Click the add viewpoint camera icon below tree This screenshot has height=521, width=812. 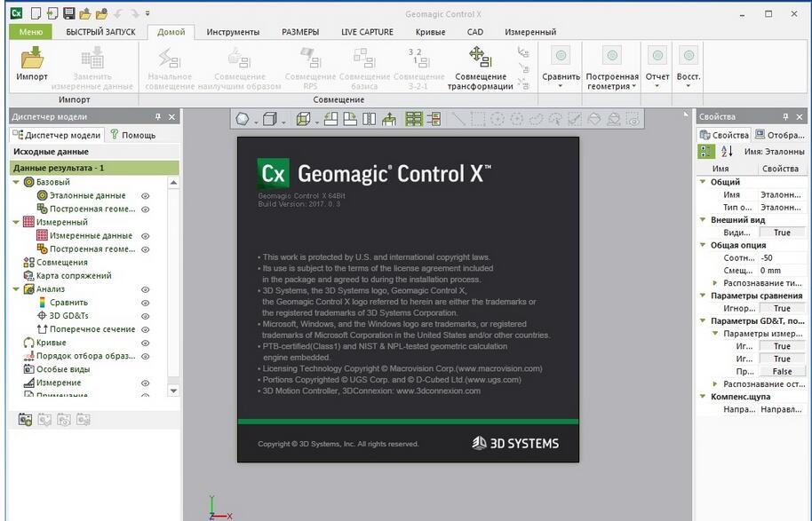25,419
